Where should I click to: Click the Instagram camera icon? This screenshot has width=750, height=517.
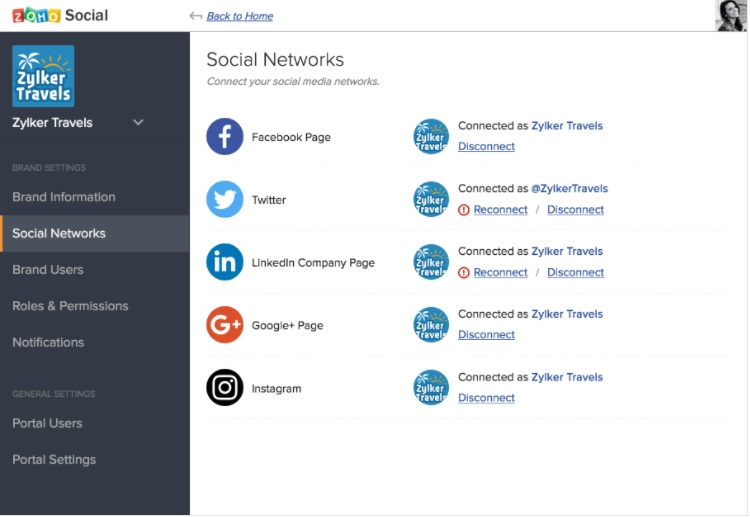tap(225, 388)
